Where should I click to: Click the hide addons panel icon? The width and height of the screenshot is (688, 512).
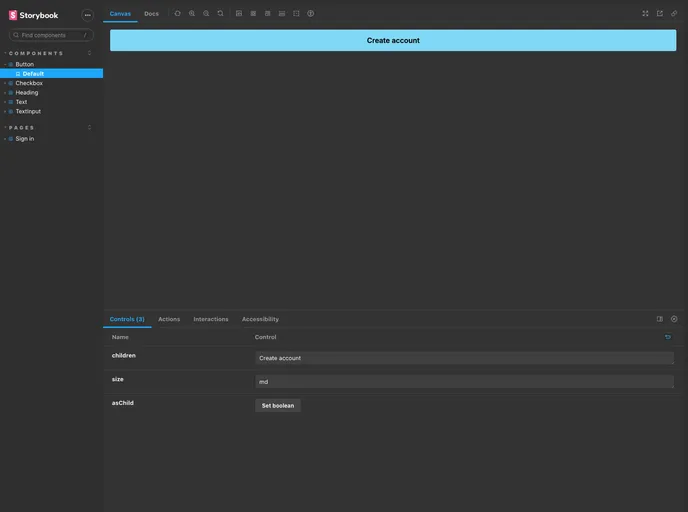coord(674,319)
